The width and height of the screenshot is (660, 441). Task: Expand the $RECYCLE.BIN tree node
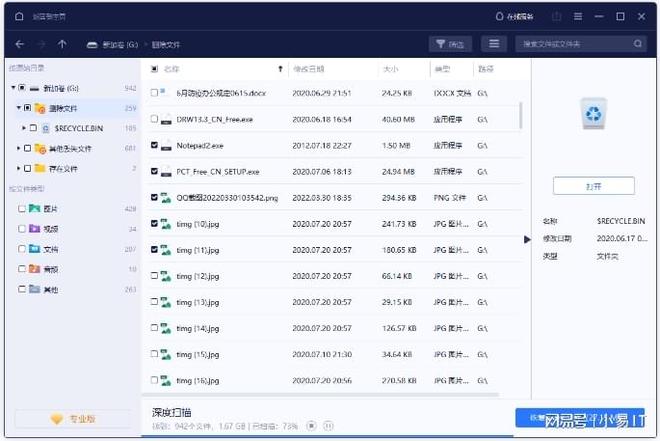(x=24, y=128)
